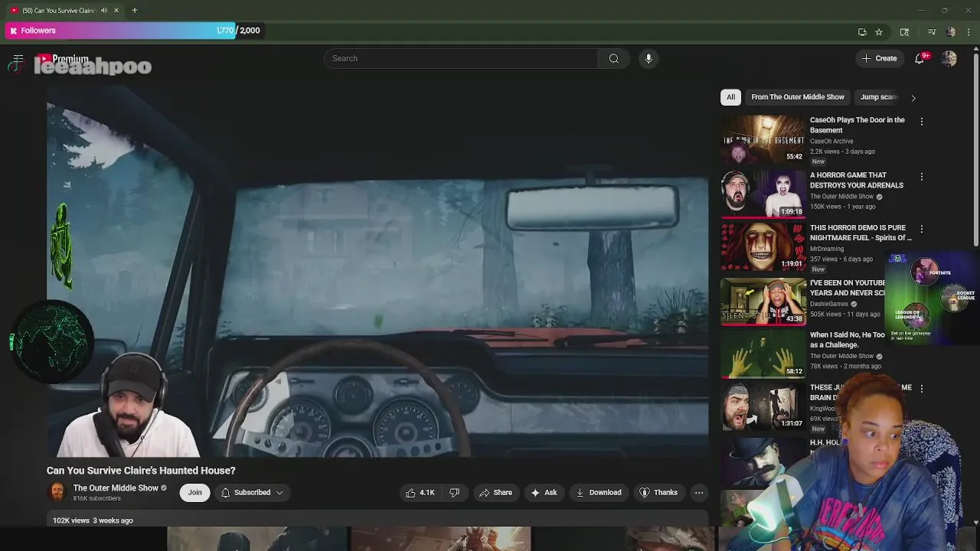Click the 102K views 3 weeks ago text
Image resolution: width=980 pixels, height=551 pixels.
93,520
